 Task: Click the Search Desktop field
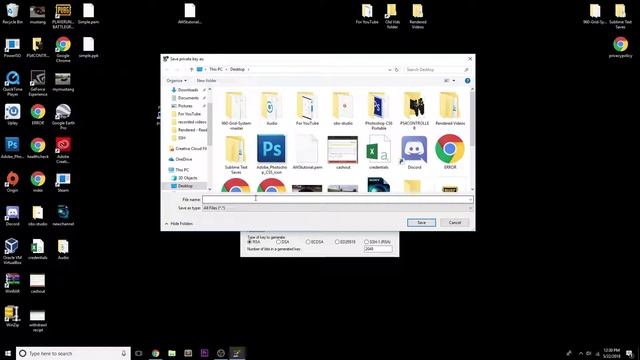coord(437,70)
